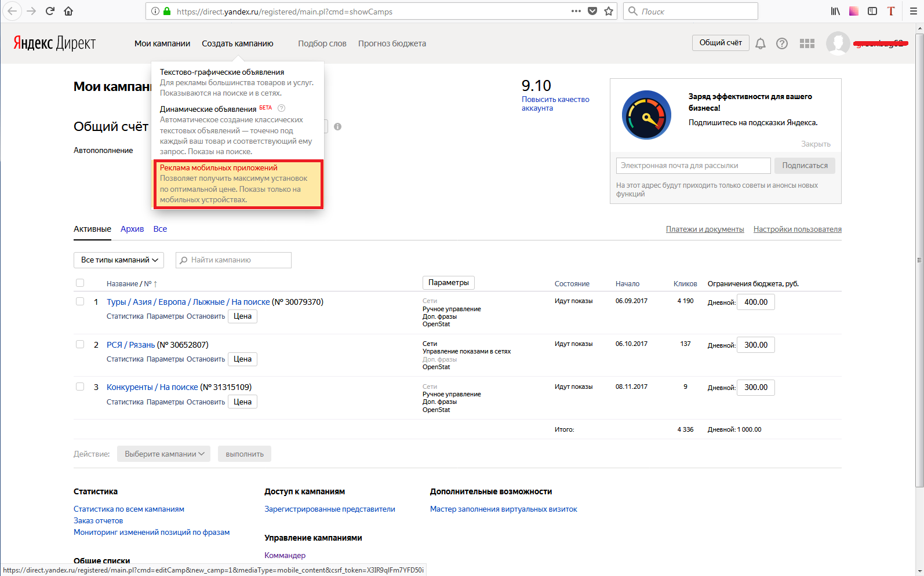Open campaign Туры / Азия / Европа link

188,302
